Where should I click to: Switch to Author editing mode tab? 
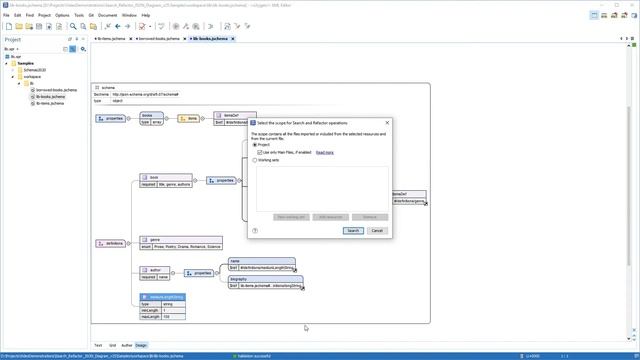click(127, 345)
